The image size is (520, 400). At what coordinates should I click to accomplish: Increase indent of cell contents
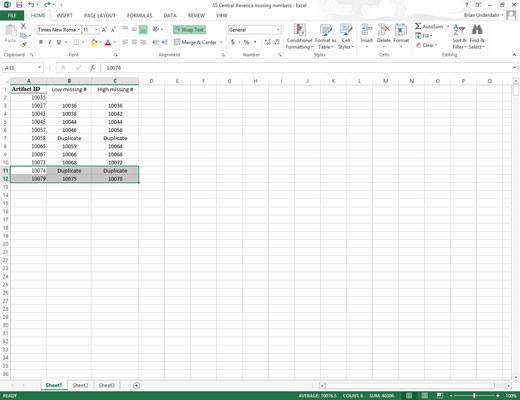[165, 42]
